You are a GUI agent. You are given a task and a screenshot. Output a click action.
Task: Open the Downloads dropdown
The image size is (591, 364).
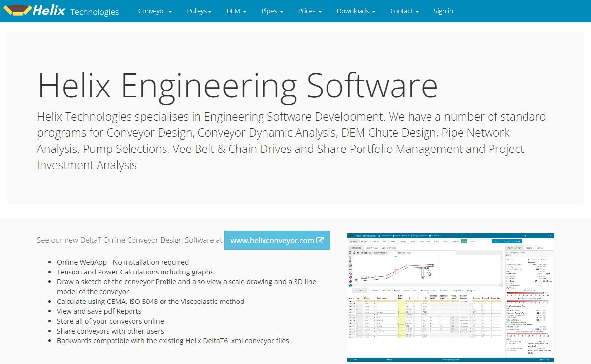point(356,11)
